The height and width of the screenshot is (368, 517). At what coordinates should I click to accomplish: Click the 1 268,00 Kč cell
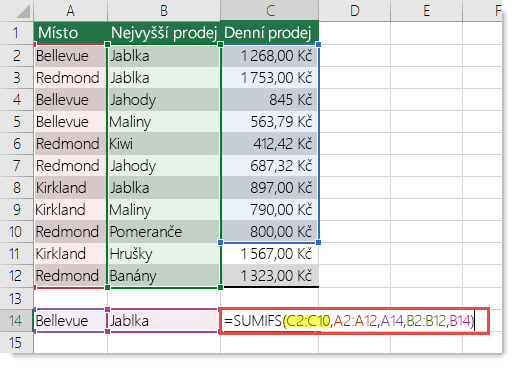269,56
